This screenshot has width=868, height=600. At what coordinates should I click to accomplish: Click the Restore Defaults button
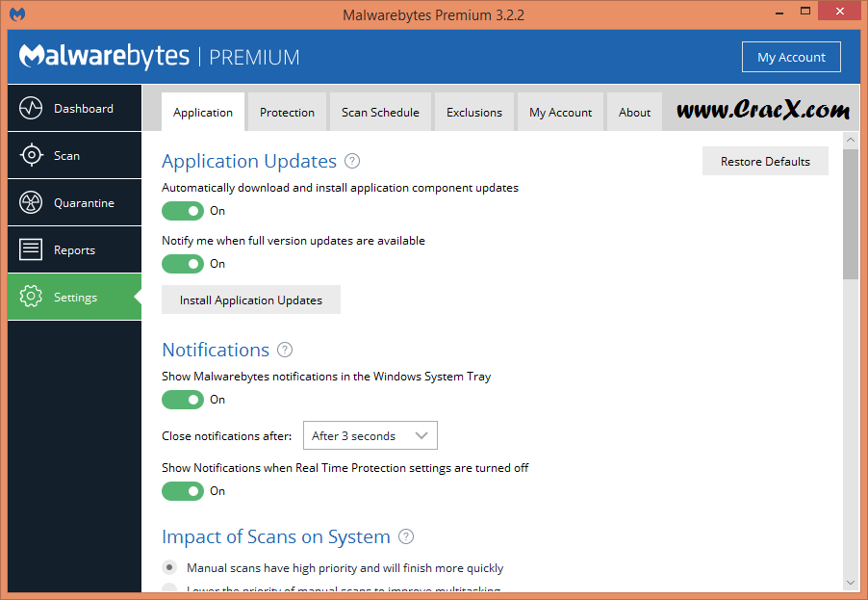click(765, 161)
